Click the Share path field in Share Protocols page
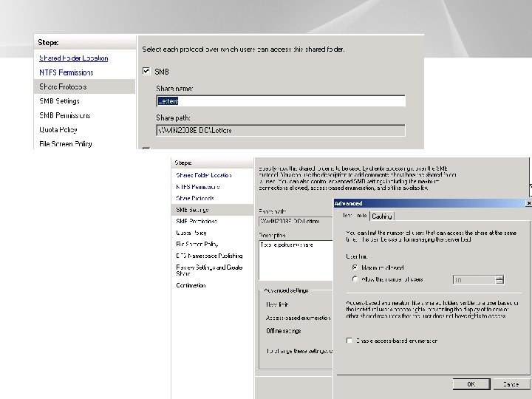 [x=281, y=130]
